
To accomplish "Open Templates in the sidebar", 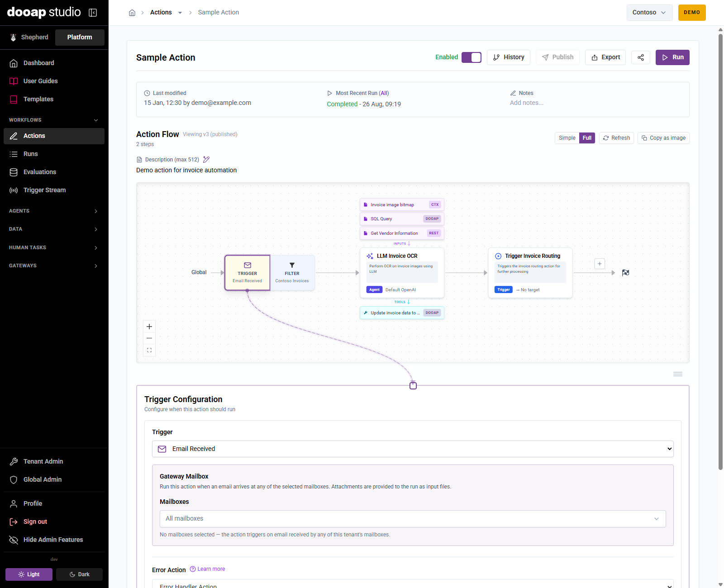I will click(x=54, y=99).
